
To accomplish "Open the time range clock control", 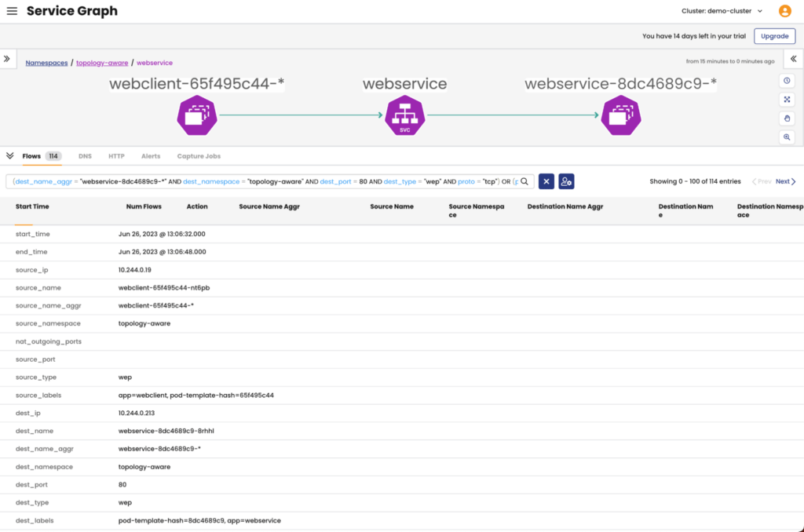I will tap(787, 81).
